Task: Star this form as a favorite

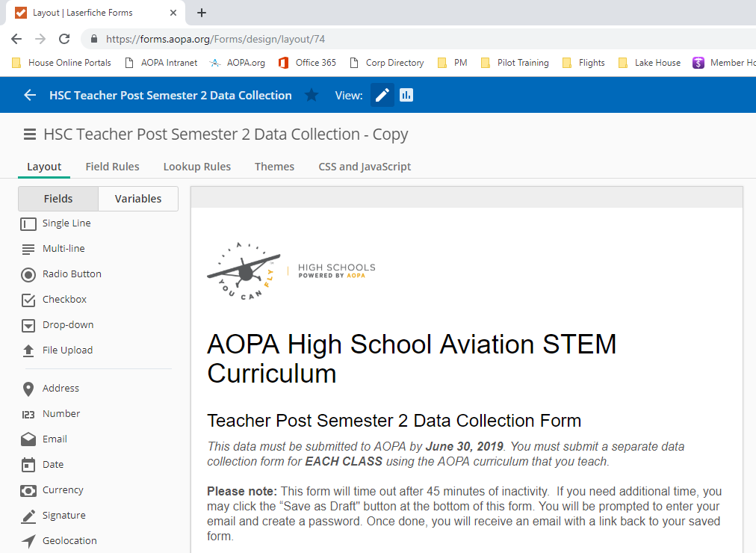Action: click(x=312, y=95)
